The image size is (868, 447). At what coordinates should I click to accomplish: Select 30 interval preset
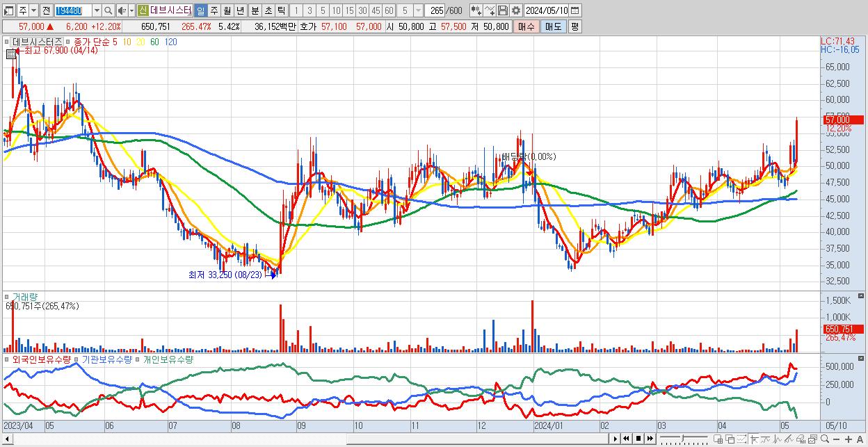coord(362,10)
